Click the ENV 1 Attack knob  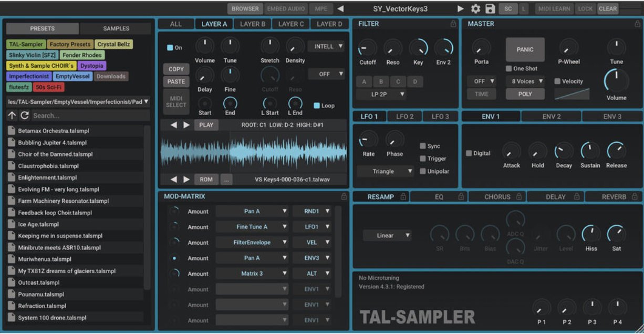point(511,151)
